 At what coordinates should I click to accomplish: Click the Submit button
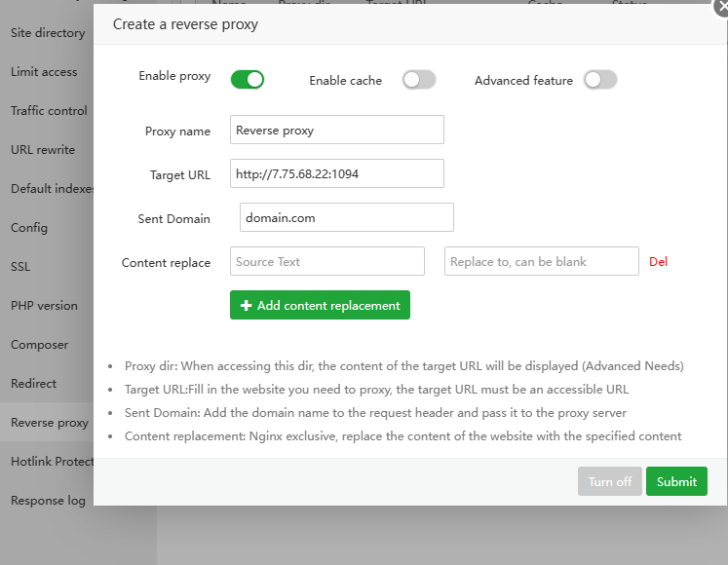click(676, 481)
